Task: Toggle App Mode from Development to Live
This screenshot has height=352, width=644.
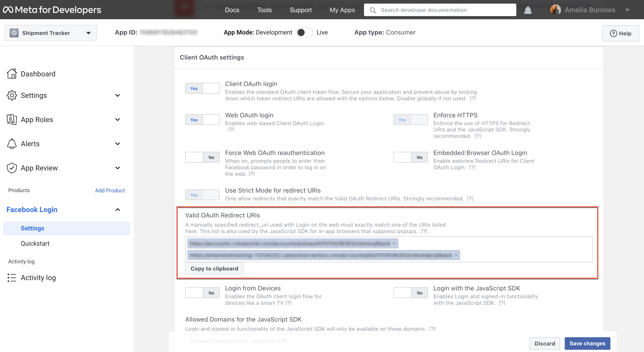Action: 304,32
